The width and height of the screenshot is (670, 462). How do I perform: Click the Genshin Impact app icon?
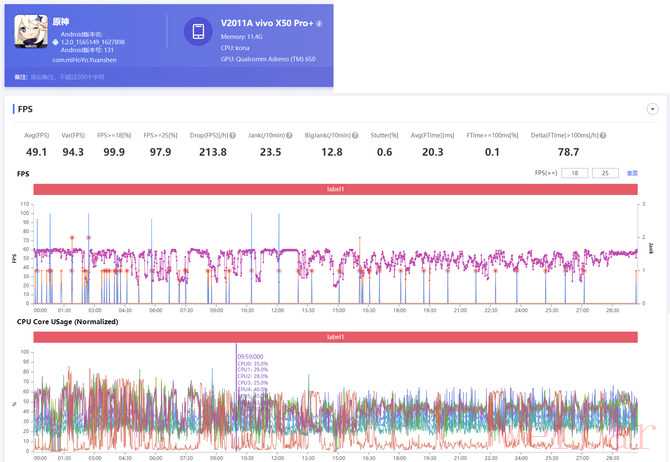click(x=30, y=30)
